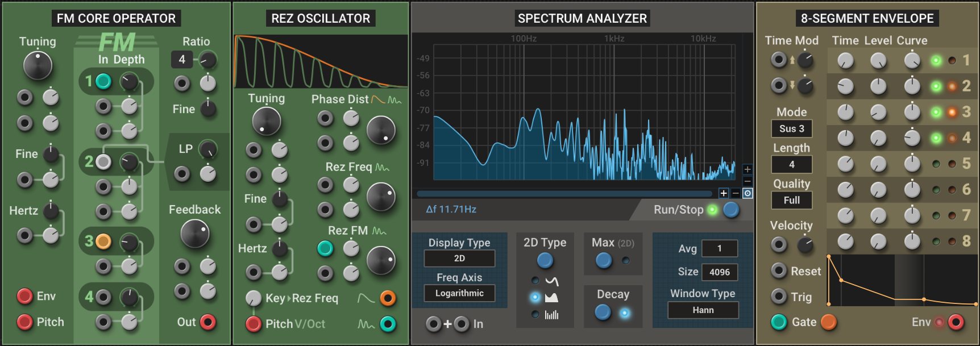Click the horizontal zoom-out minus icon

736,193
